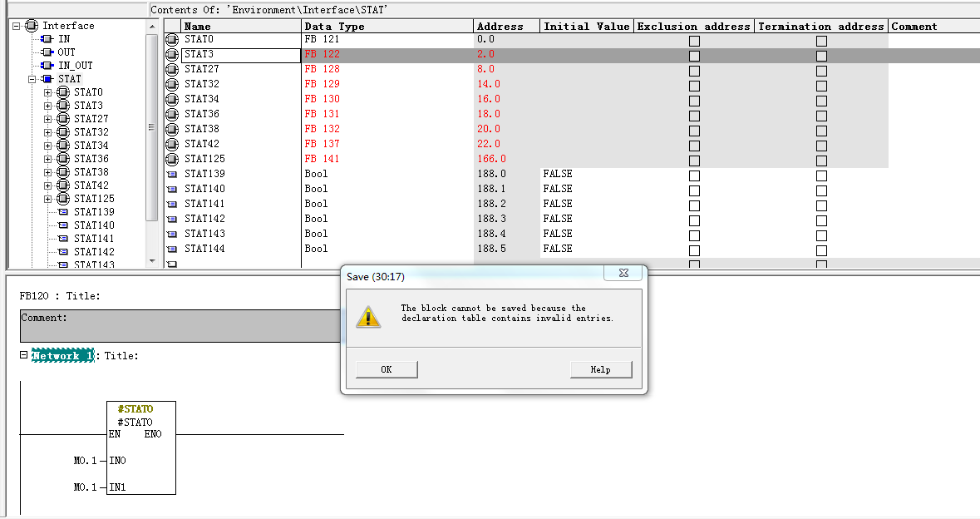This screenshot has width=980, height=519.
Task: Click the row icon for STAT142 in table
Action: (172, 219)
